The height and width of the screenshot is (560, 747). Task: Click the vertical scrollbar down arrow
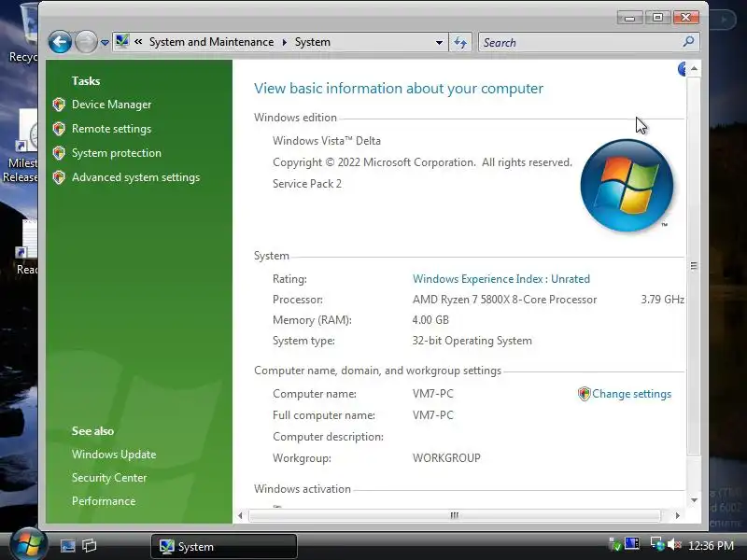pyautogui.click(x=694, y=500)
